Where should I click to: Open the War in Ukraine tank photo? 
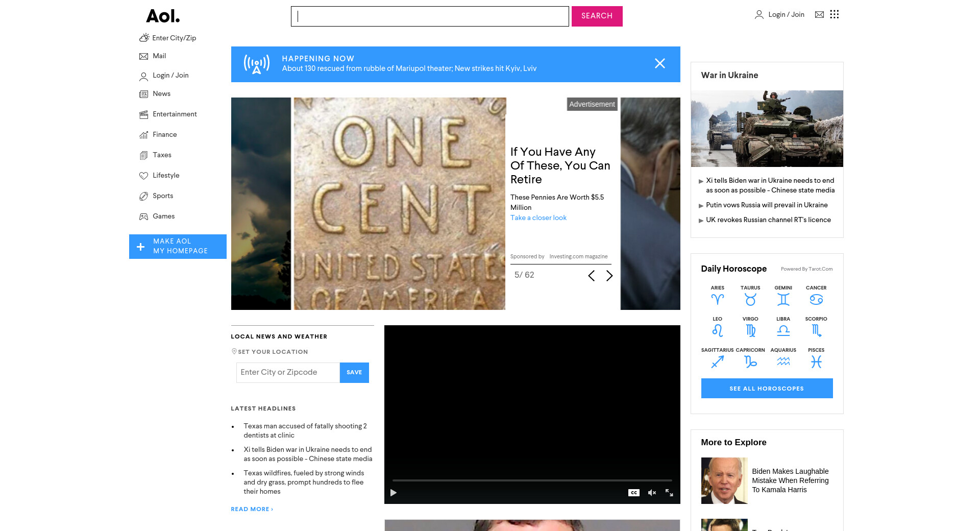point(767,129)
